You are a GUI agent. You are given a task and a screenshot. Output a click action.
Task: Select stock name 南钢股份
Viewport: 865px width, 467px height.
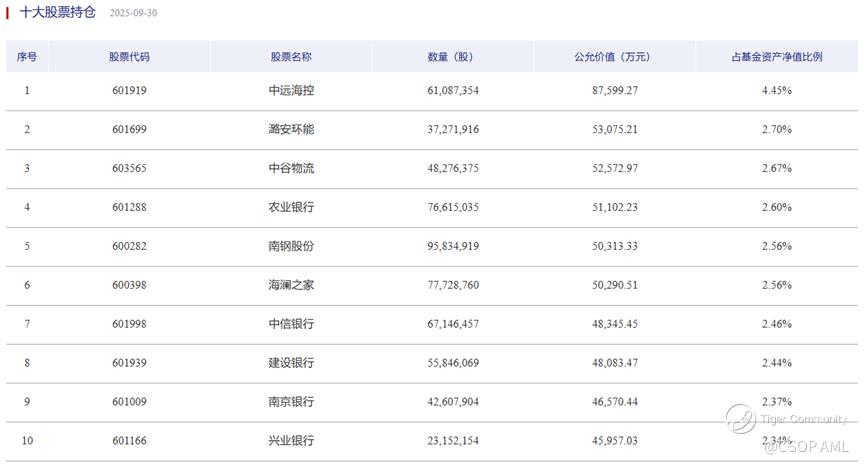point(291,246)
